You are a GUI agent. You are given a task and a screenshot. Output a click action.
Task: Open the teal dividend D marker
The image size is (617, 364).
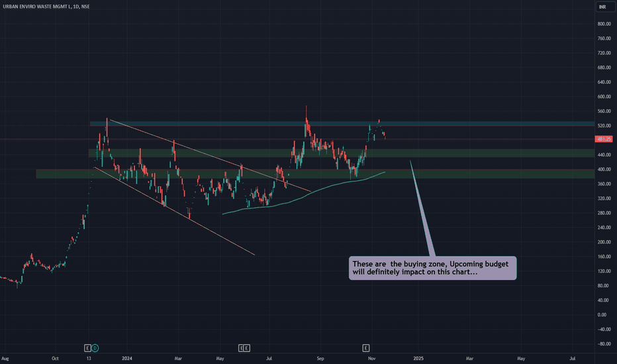click(x=95, y=348)
